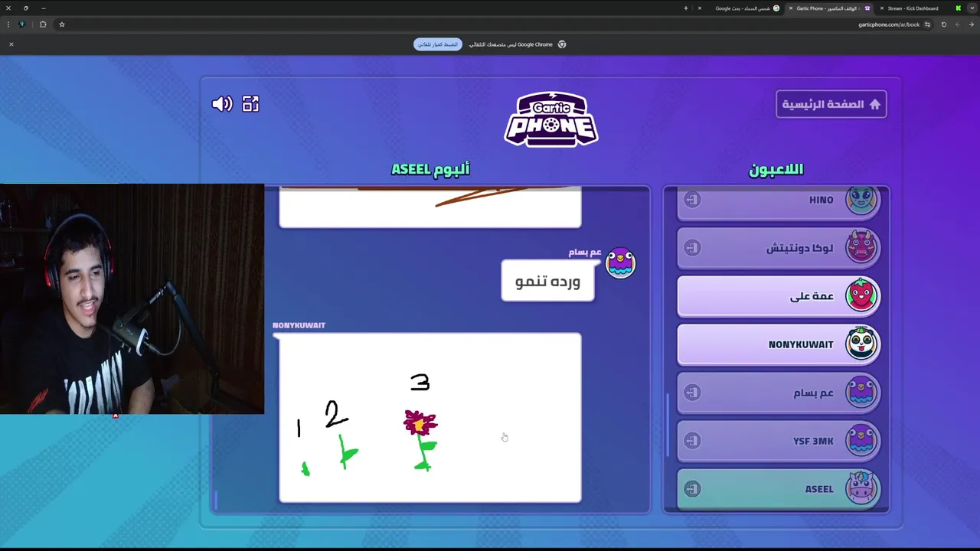Click ASEEL's unicorn avatar

(x=861, y=488)
